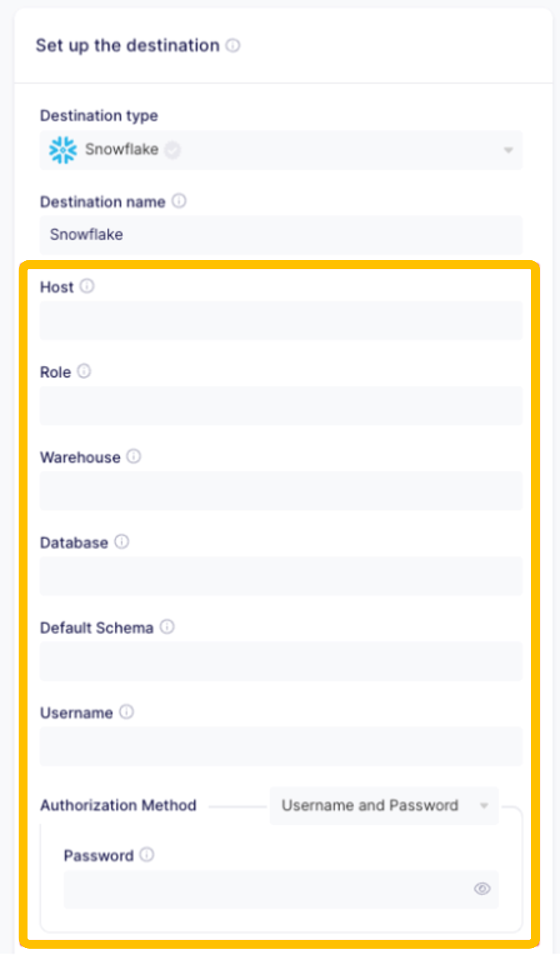Image resolution: width=560 pixels, height=955 pixels.
Task: Click the Database text field
Action: click(281, 576)
